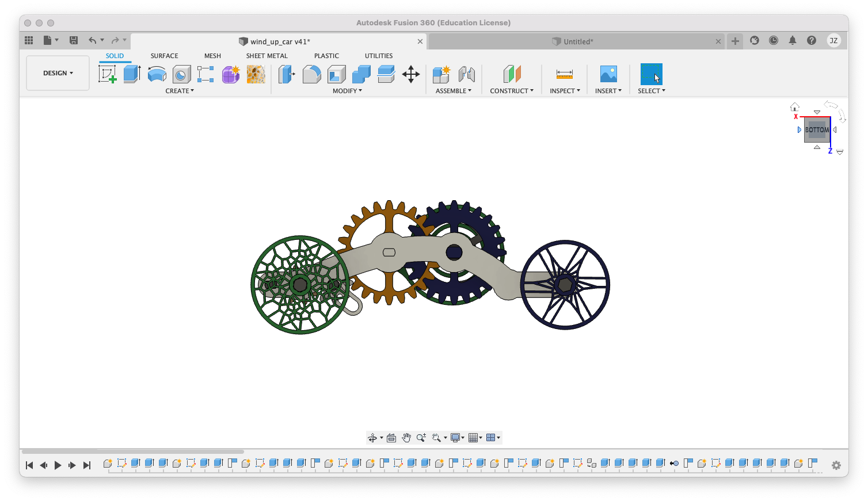Open the DESIGN workspace dropdown
This screenshot has width=868, height=501.
tap(58, 73)
